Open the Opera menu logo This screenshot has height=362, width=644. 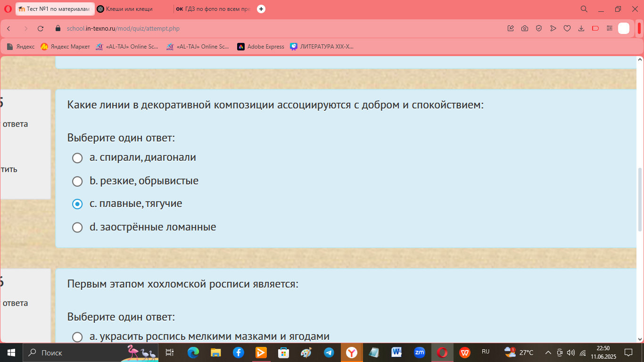pos(8,8)
